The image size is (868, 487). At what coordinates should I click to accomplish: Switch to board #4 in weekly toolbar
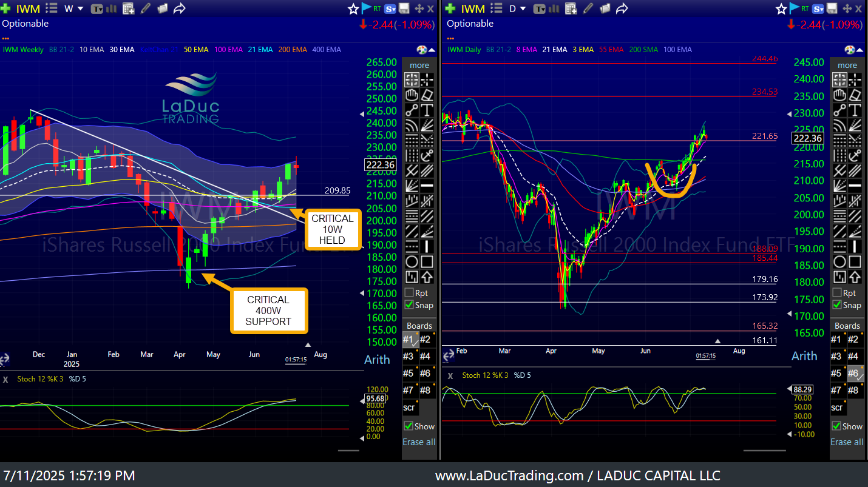point(426,357)
